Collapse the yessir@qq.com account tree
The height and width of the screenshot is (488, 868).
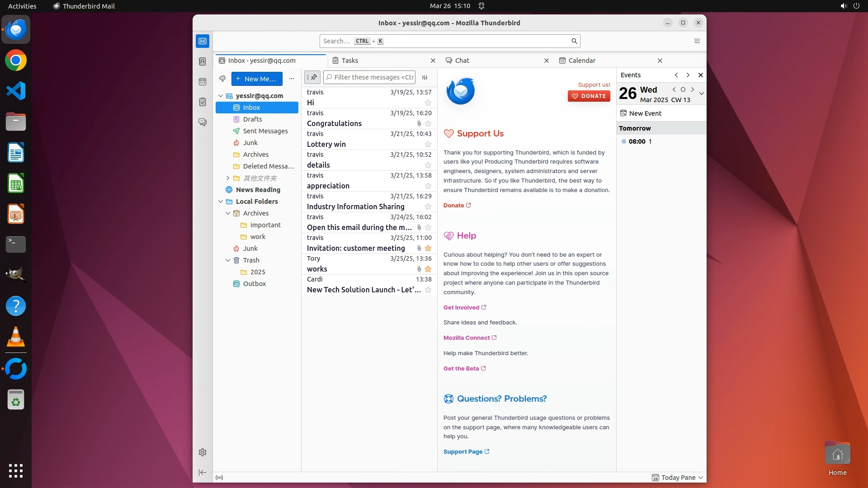[221, 96]
